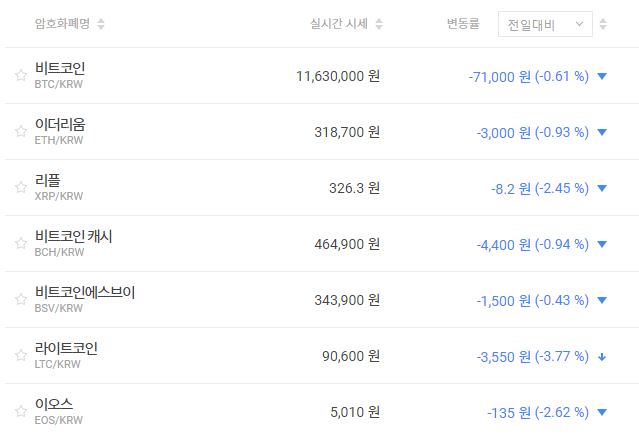The image size is (639, 434).
Task: Toggle favorite star for Ethereum ETH/KRW
Action: click(x=20, y=131)
